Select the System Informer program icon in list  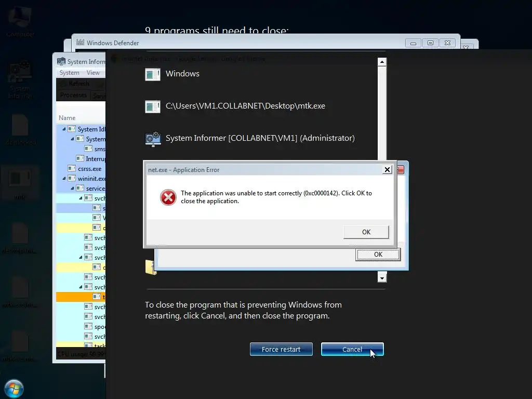tap(153, 139)
